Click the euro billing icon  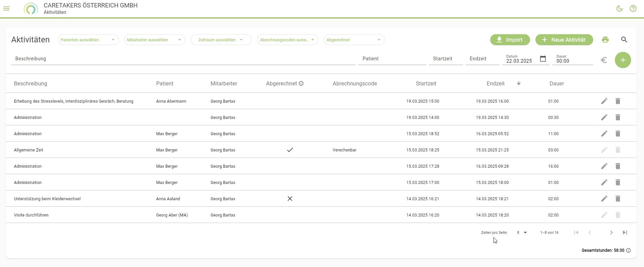(x=604, y=60)
